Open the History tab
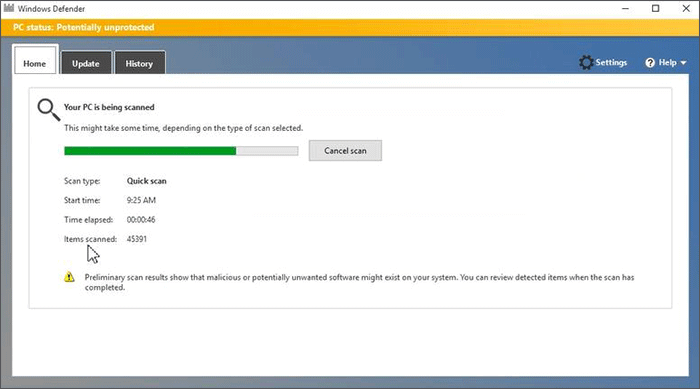Image resolution: width=700 pixels, height=389 pixels. tap(140, 63)
